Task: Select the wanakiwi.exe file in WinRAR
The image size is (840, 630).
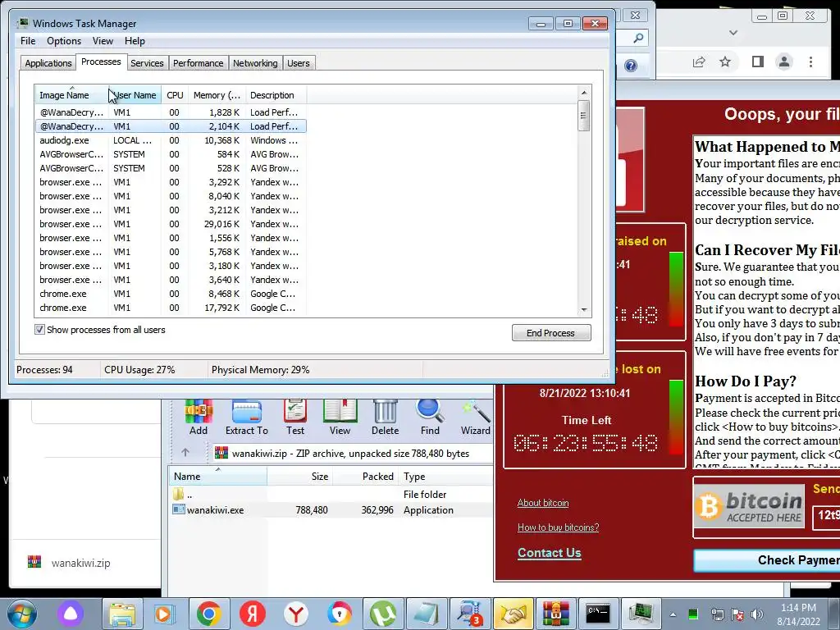Action: tap(331, 510)
